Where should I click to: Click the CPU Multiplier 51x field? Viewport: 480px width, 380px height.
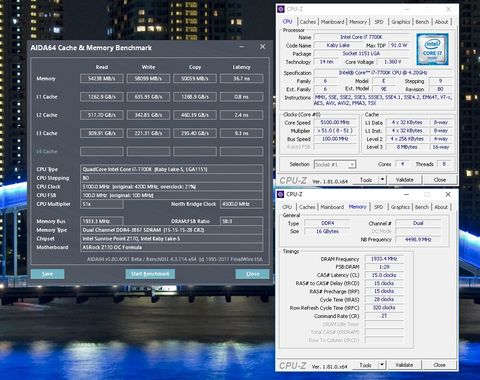[102, 204]
